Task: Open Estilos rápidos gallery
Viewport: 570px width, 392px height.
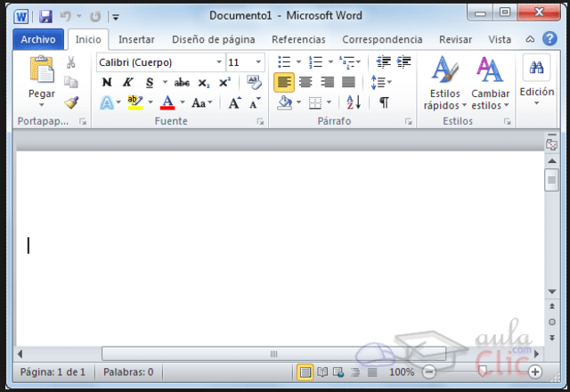Action: [445, 83]
